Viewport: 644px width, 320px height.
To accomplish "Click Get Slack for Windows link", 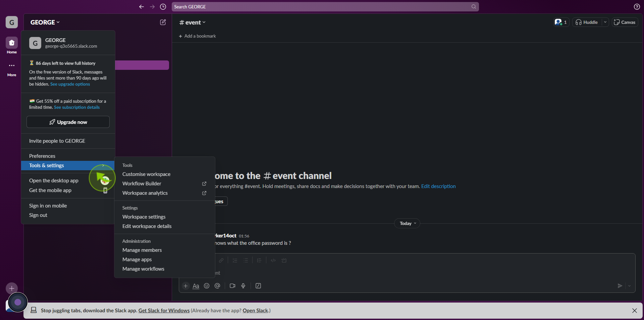I will pos(164,311).
